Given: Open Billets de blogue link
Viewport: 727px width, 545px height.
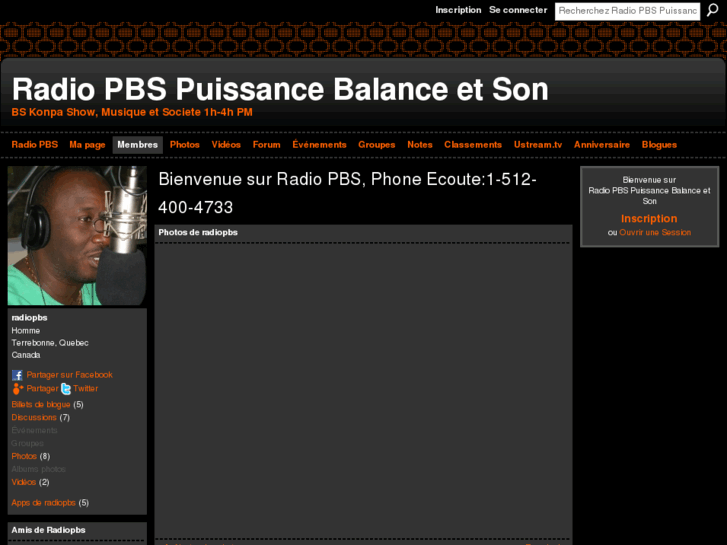Looking at the screenshot, I should click(x=41, y=404).
